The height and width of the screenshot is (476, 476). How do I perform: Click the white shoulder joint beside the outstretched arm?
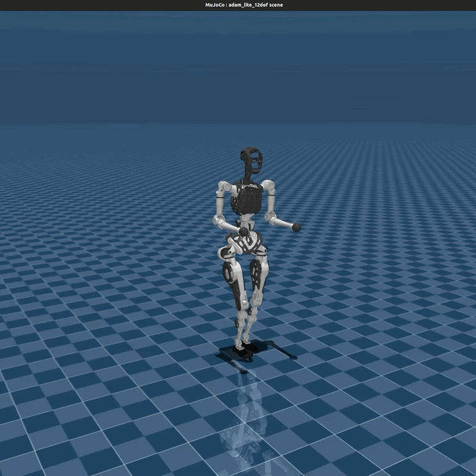coord(268,186)
